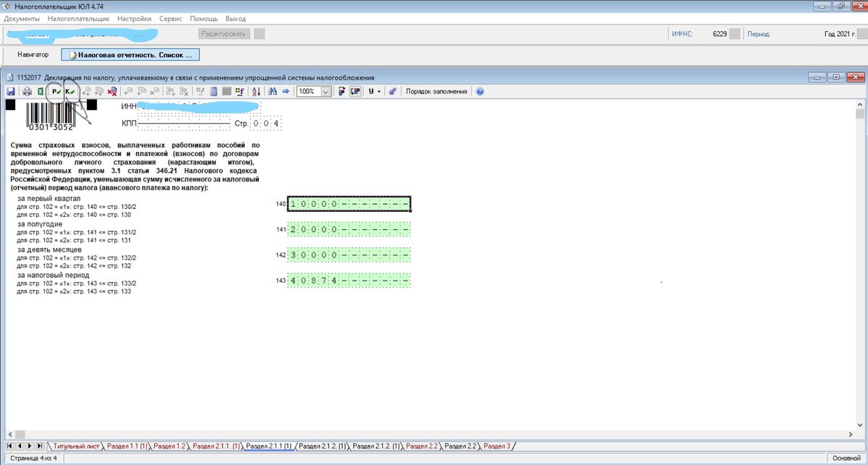Click the line 140 value field
Viewport: 868px width, 465px height.
click(x=349, y=204)
